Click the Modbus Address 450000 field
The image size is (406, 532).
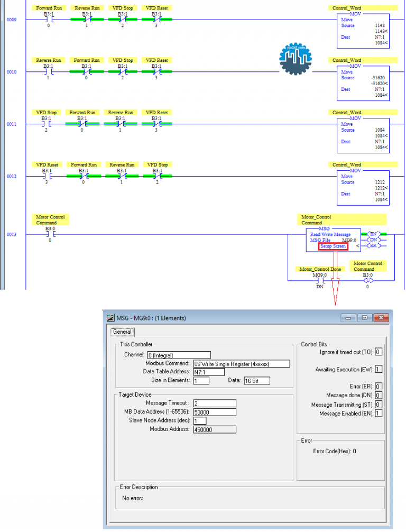[215, 429]
